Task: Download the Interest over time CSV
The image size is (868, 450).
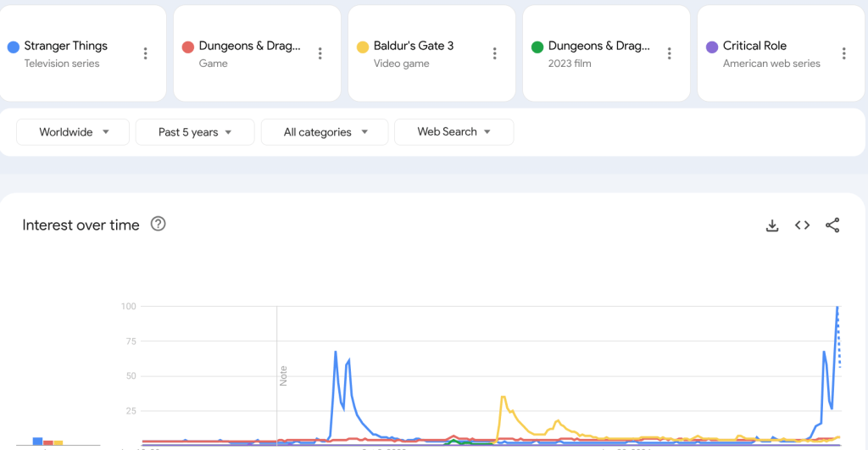Action: pyautogui.click(x=772, y=225)
